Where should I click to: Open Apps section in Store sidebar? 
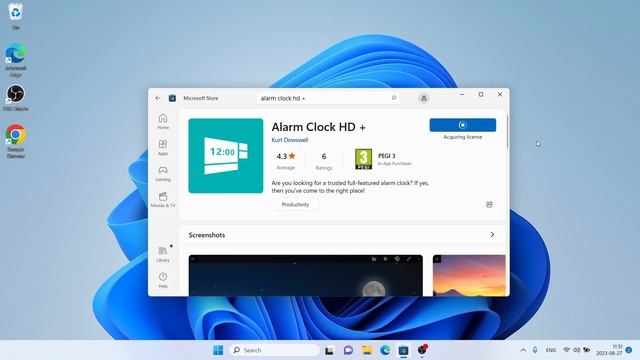[x=163, y=147]
